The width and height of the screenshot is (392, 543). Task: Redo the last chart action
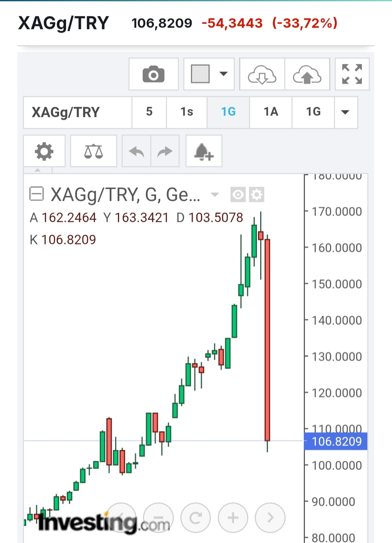tap(165, 151)
